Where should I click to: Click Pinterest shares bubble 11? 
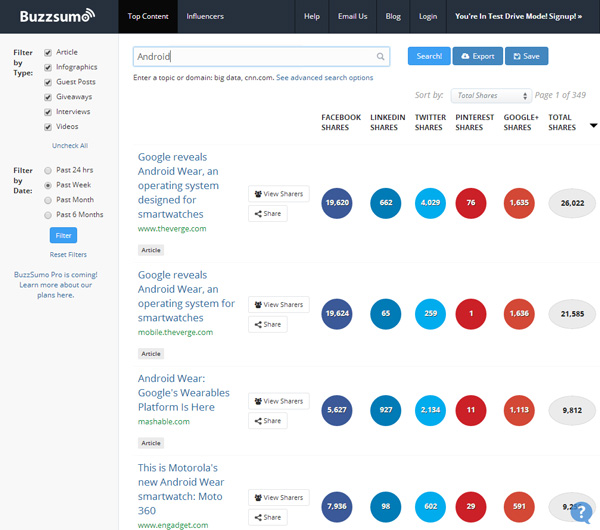pyautogui.click(x=471, y=410)
